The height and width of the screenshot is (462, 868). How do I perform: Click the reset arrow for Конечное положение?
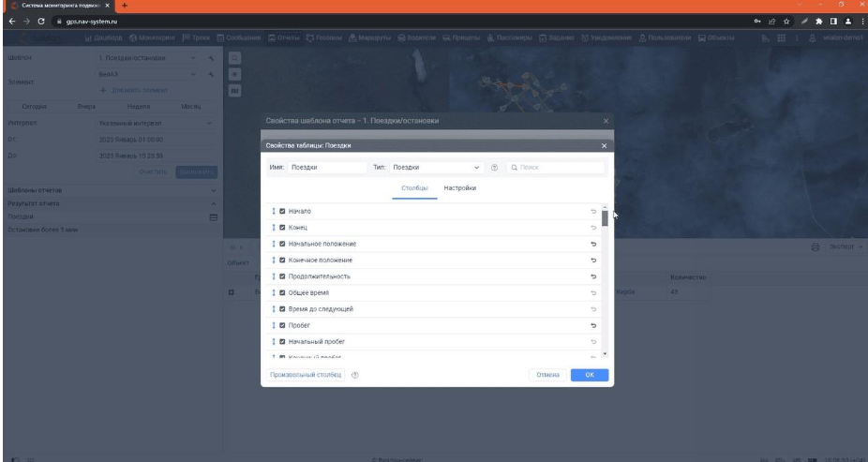click(x=592, y=260)
